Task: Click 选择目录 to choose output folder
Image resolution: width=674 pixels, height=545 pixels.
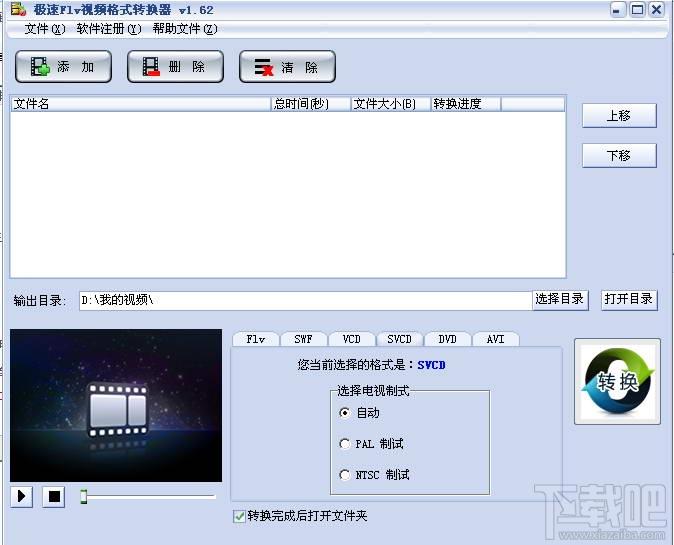Action: [x=560, y=299]
